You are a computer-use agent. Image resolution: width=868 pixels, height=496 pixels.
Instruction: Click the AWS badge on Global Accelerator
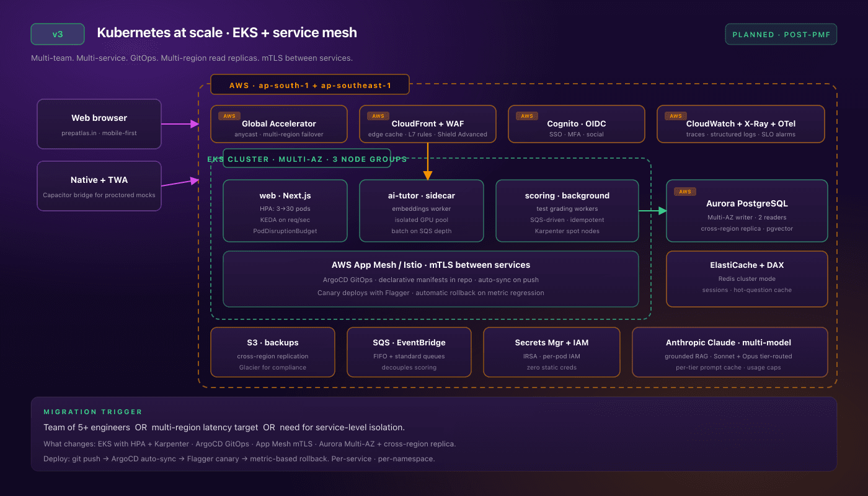(x=229, y=116)
